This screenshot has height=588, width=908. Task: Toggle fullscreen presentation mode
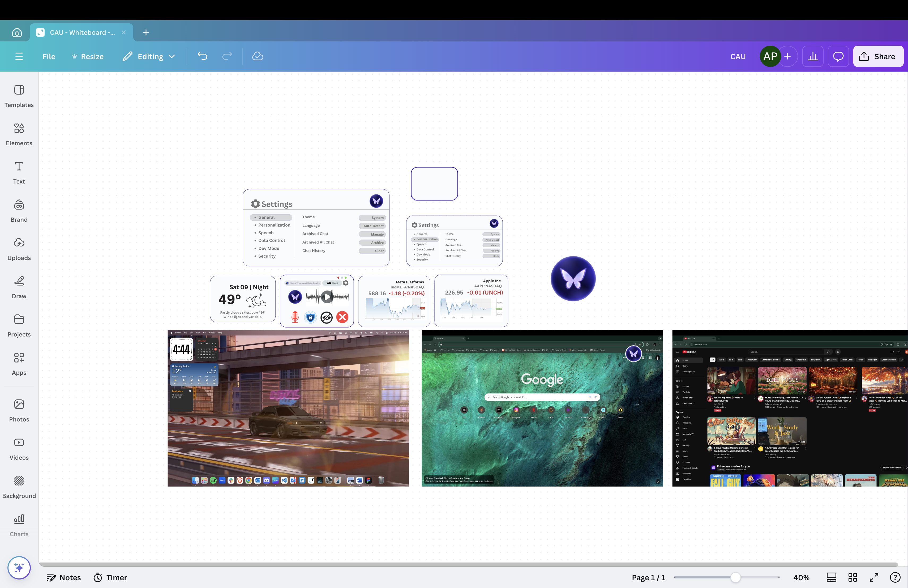pyautogui.click(x=874, y=577)
